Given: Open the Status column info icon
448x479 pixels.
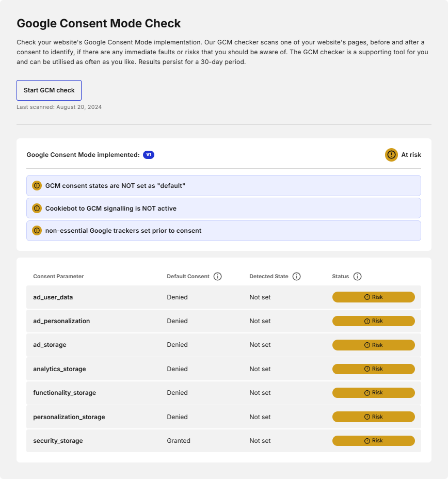Looking at the screenshot, I should coord(357,277).
